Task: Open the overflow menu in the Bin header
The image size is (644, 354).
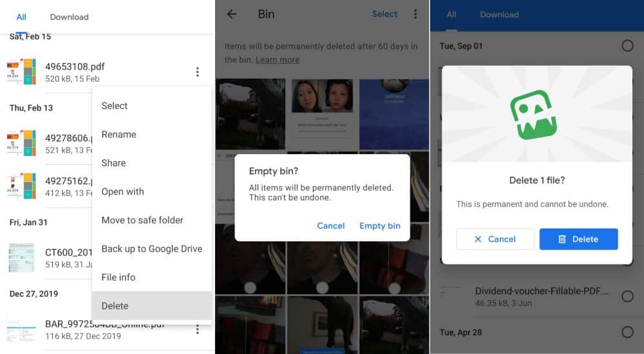Action: click(x=415, y=14)
